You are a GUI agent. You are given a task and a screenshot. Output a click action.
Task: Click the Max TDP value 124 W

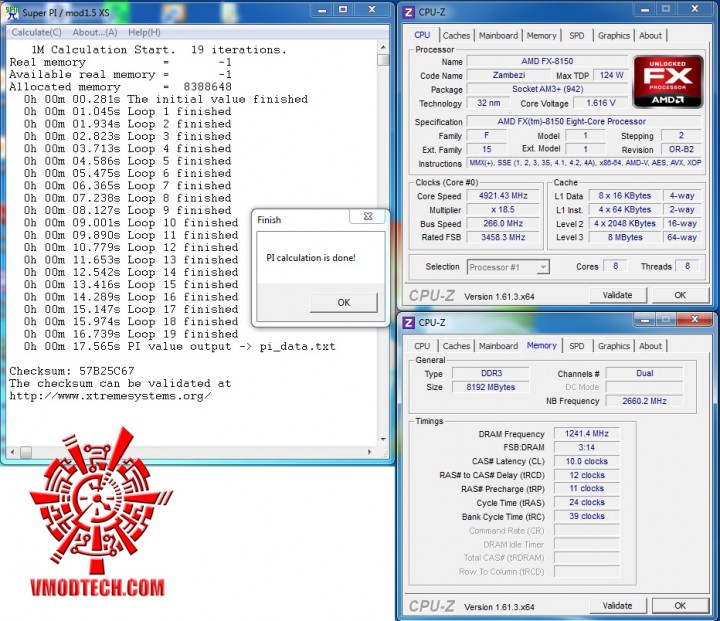[611, 75]
